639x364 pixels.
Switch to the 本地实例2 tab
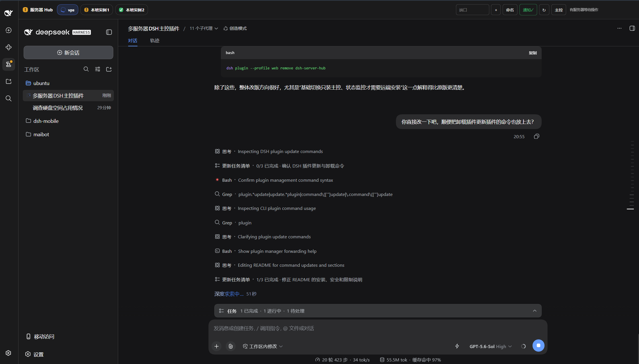pos(132,10)
